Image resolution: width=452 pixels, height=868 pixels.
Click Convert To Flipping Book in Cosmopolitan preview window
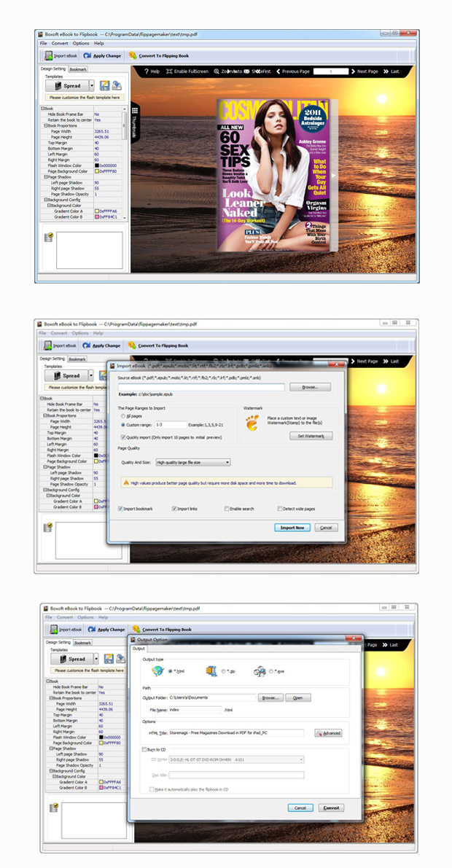(x=158, y=56)
